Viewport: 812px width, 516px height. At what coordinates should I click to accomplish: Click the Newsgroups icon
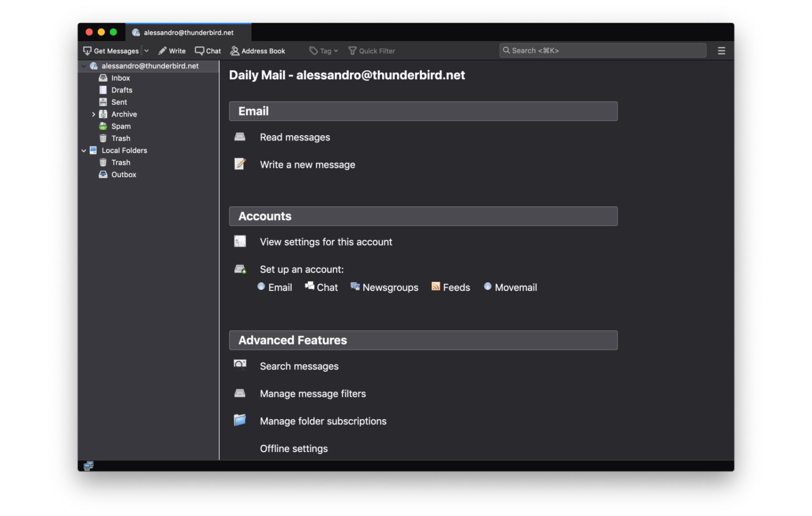(x=355, y=286)
